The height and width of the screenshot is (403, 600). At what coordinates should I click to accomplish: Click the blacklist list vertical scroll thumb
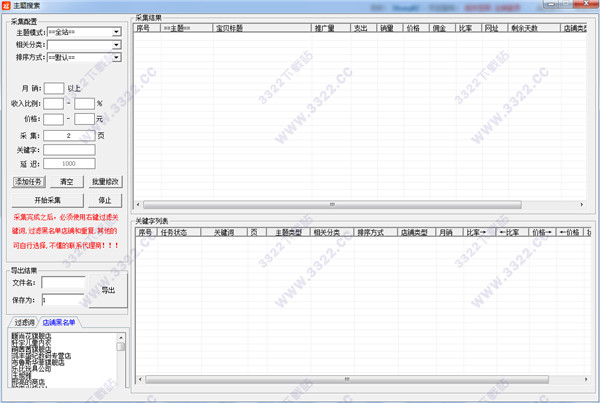121,346
